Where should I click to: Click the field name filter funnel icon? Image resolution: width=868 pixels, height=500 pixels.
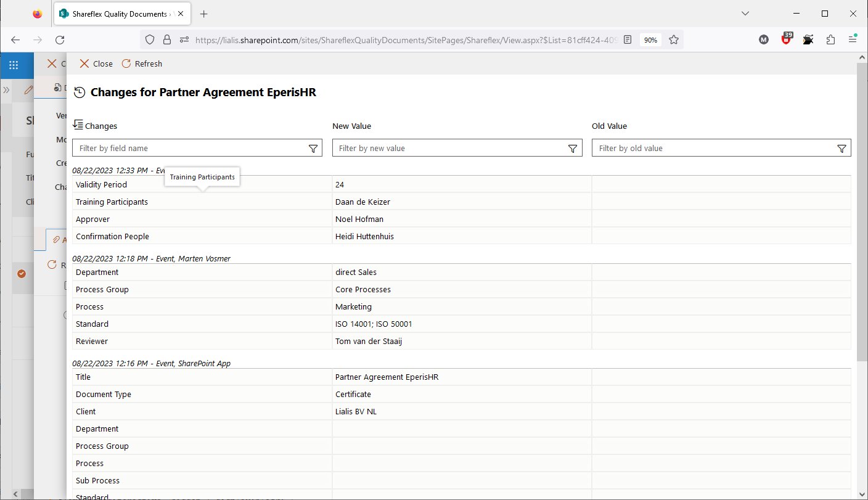coord(313,148)
